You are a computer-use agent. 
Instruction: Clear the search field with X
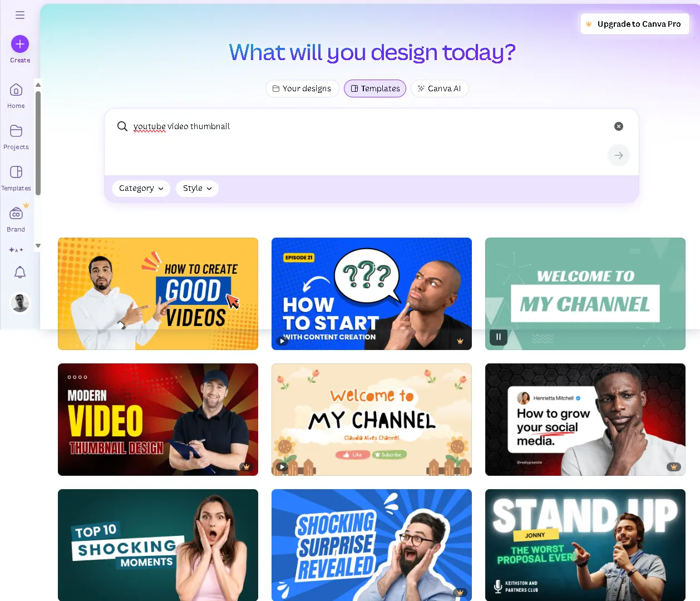click(x=619, y=126)
